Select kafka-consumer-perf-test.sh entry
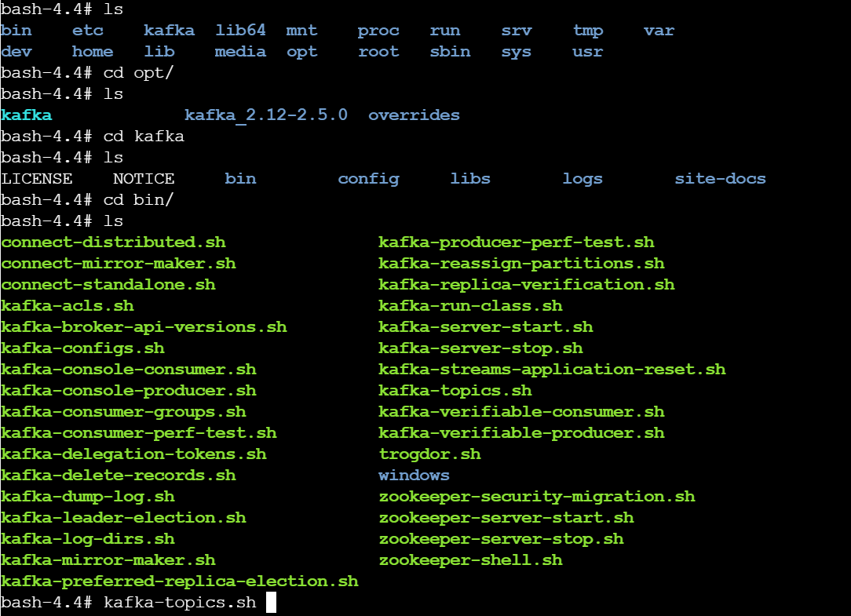 click(139, 432)
